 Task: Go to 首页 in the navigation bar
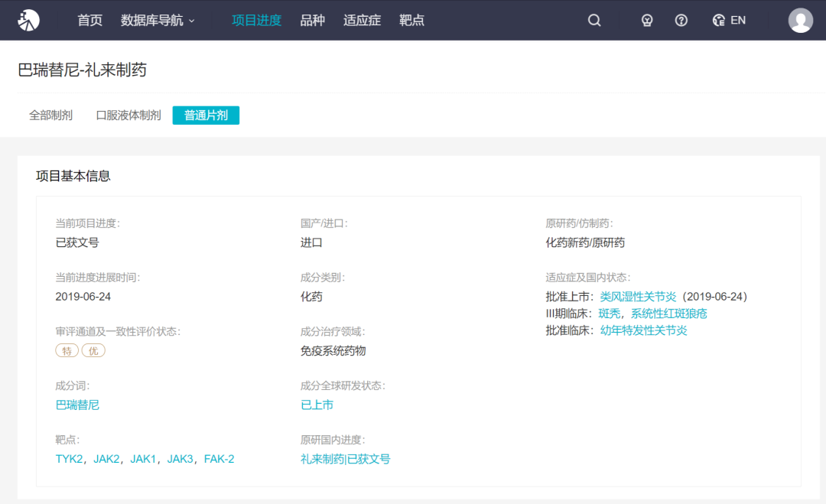tap(90, 20)
